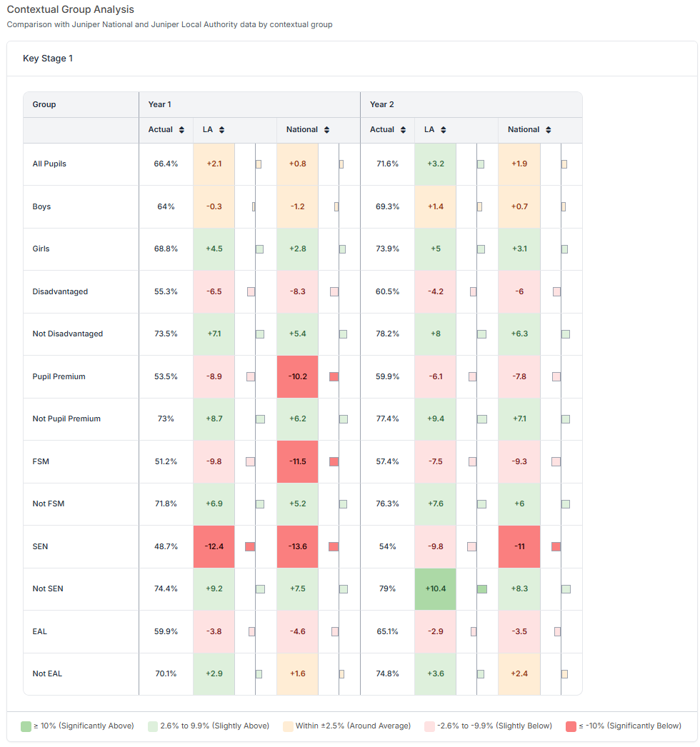Image resolution: width=700 pixels, height=747 pixels.
Task: Click the Around Average legend color box
Action: point(289,726)
